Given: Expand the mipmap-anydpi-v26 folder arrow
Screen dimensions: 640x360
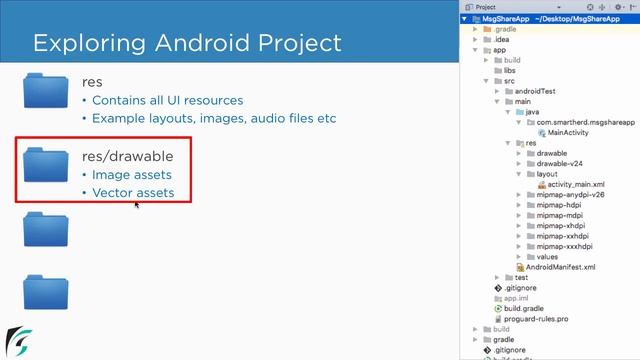Looking at the screenshot, I should [519, 195].
